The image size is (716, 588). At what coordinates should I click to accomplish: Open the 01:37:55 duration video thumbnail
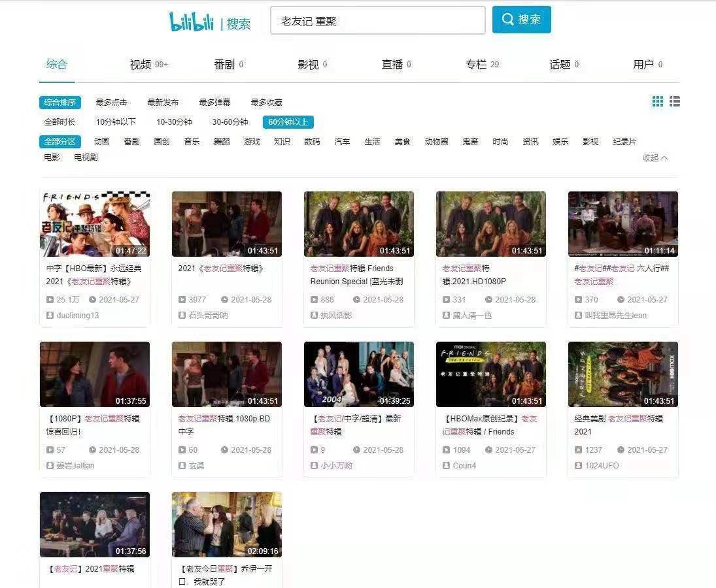(x=95, y=374)
